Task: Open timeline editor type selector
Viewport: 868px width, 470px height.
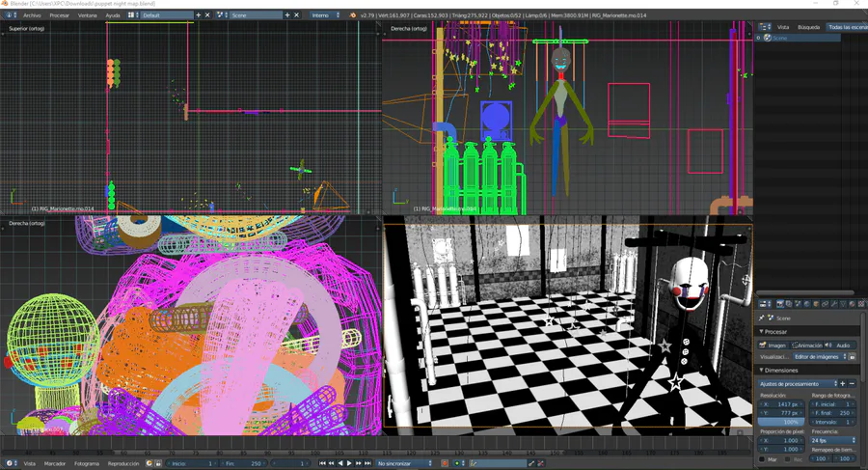Action: pyautogui.click(x=11, y=463)
